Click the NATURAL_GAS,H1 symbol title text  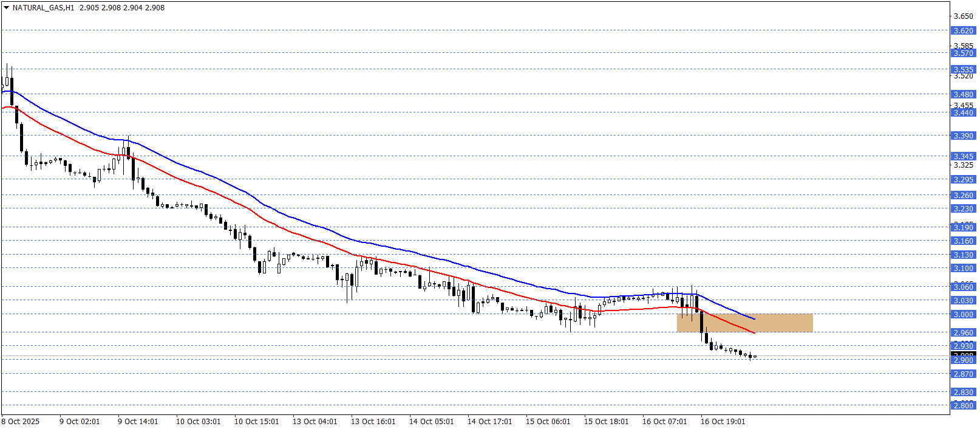coord(43,8)
